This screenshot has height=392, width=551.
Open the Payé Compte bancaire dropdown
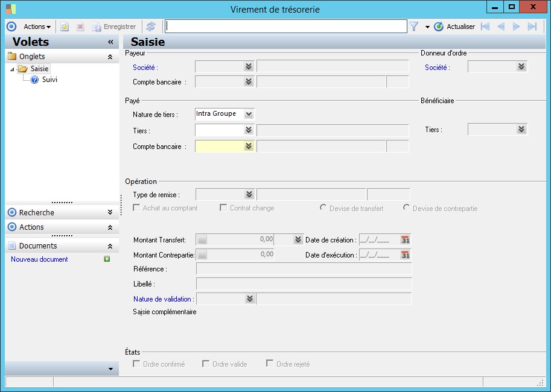pyautogui.click(x=249, y=146)
